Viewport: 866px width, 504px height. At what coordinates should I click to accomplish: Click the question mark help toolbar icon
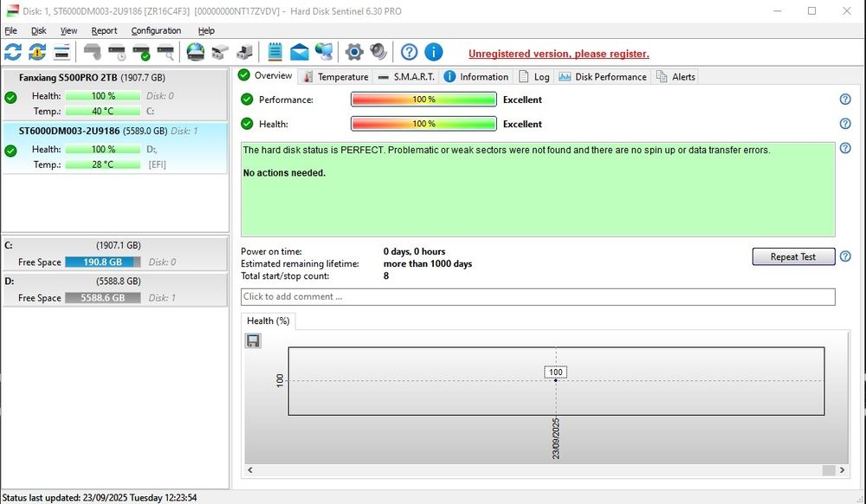click(x=410, y=53)
